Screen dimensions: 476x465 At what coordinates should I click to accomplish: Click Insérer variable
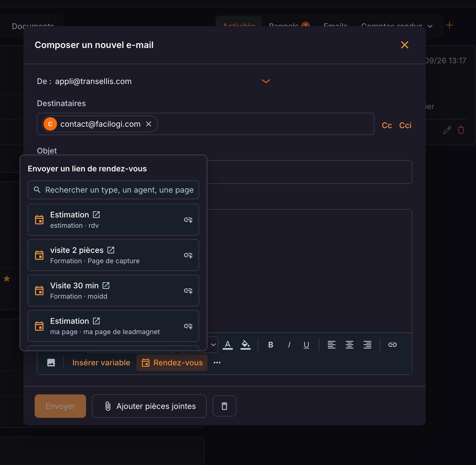[101, 363]
